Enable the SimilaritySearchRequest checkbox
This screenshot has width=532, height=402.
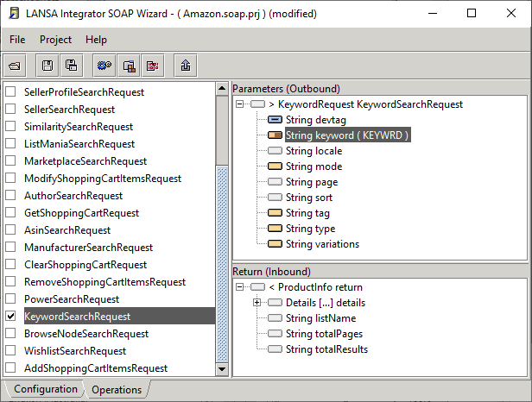pos(10,126)
